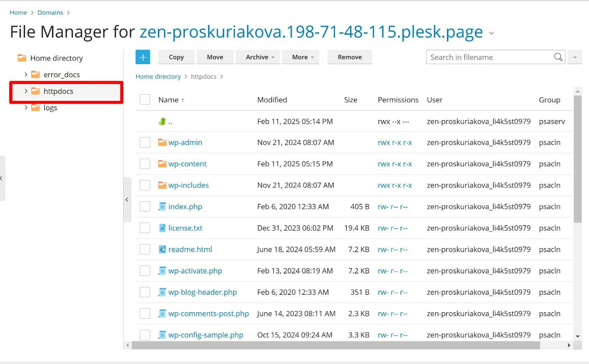
Task: Click into the Search in filename field
Action: pyautogui.click(x=490, y=57)
